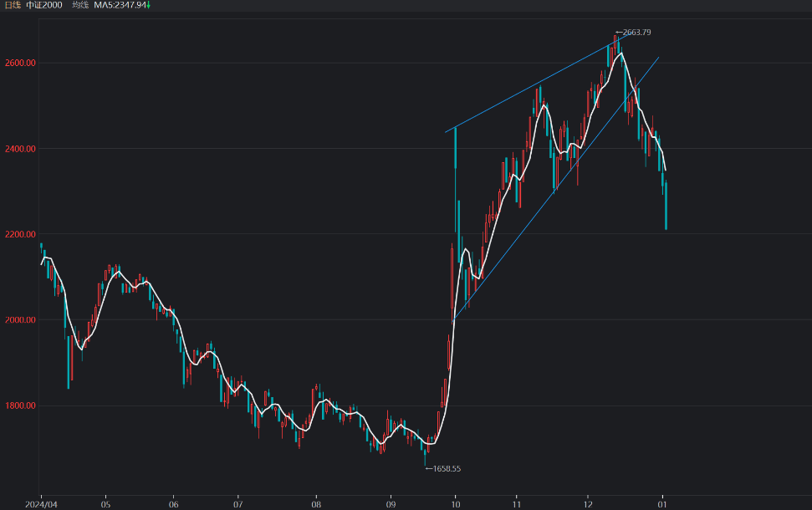Select the lower blue rising trendline
Image resolution: width=812 pixels, height=510 pixels.
(x=555, y=190)
